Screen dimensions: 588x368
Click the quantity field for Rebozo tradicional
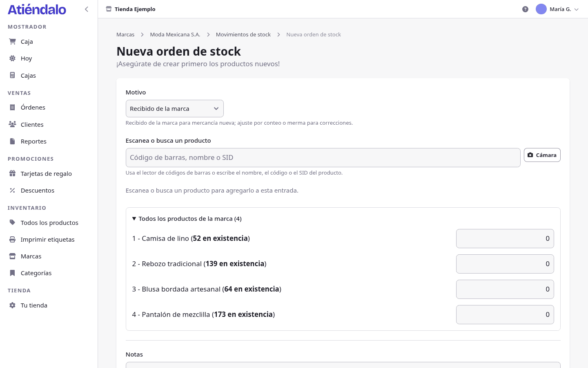505,264
